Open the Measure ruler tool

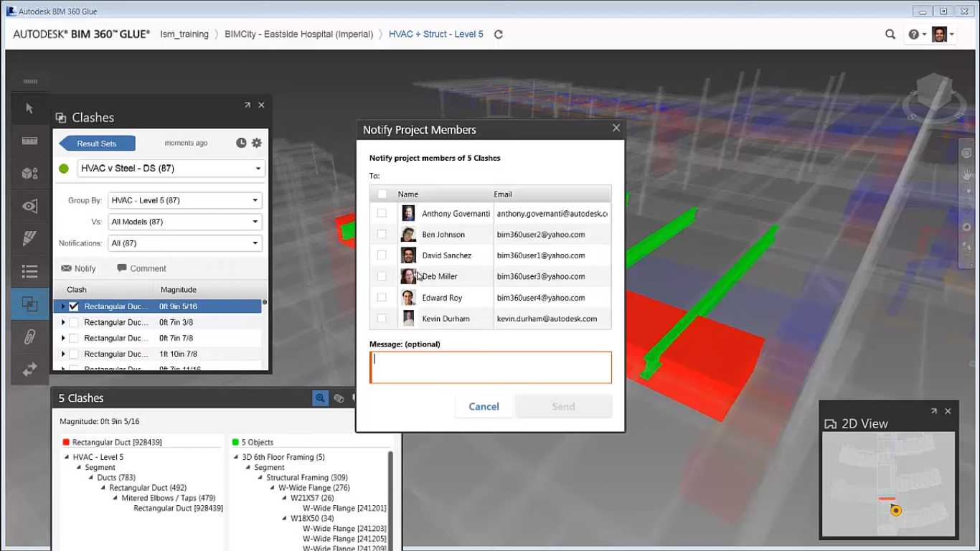click(29, 141)
